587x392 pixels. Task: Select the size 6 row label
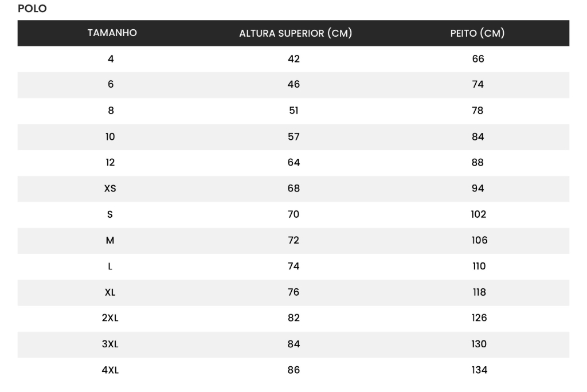pos(111,84)
